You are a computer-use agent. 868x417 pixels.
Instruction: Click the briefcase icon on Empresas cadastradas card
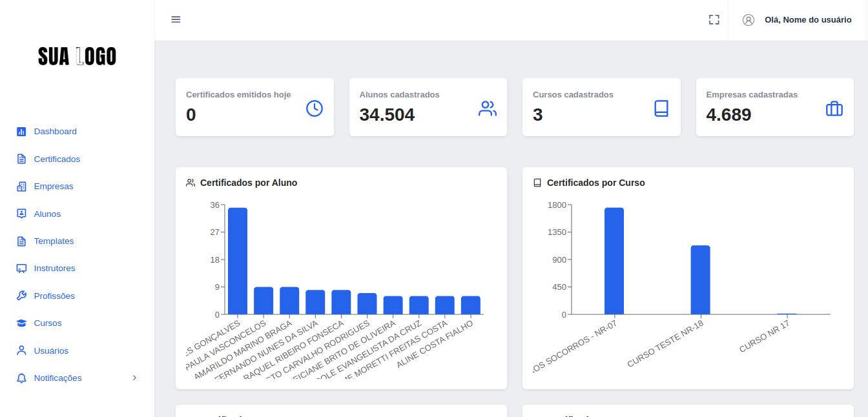(x=834, y=108)
